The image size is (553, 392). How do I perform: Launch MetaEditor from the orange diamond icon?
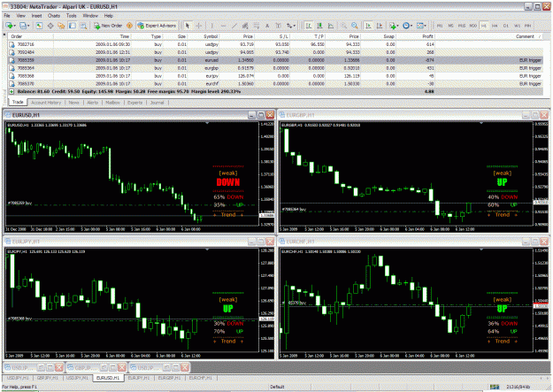(x=129, y=26)
